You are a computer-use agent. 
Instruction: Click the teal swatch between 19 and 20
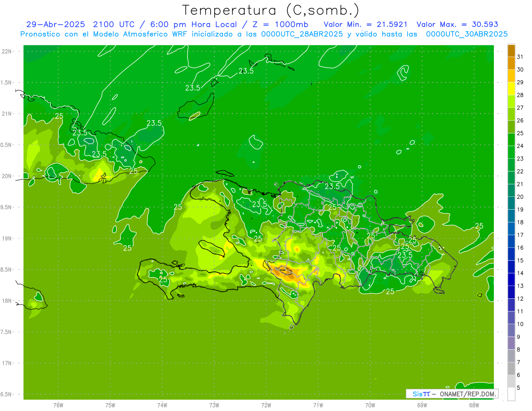point(512,204)
